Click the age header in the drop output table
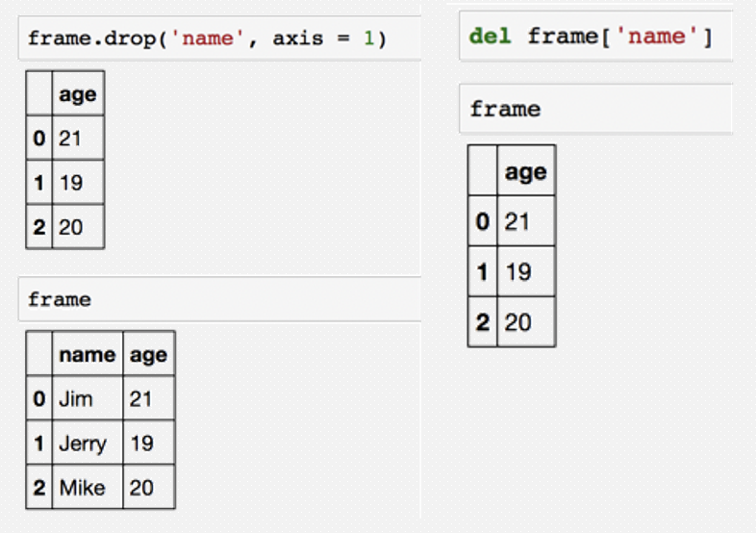The width and height of the screenshot is (756, 533). 77,94
